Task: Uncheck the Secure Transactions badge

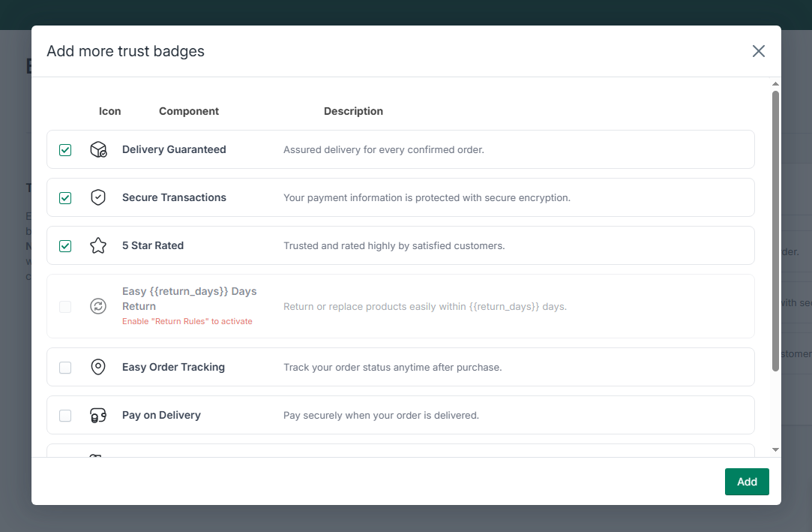Action: point(65,197)
